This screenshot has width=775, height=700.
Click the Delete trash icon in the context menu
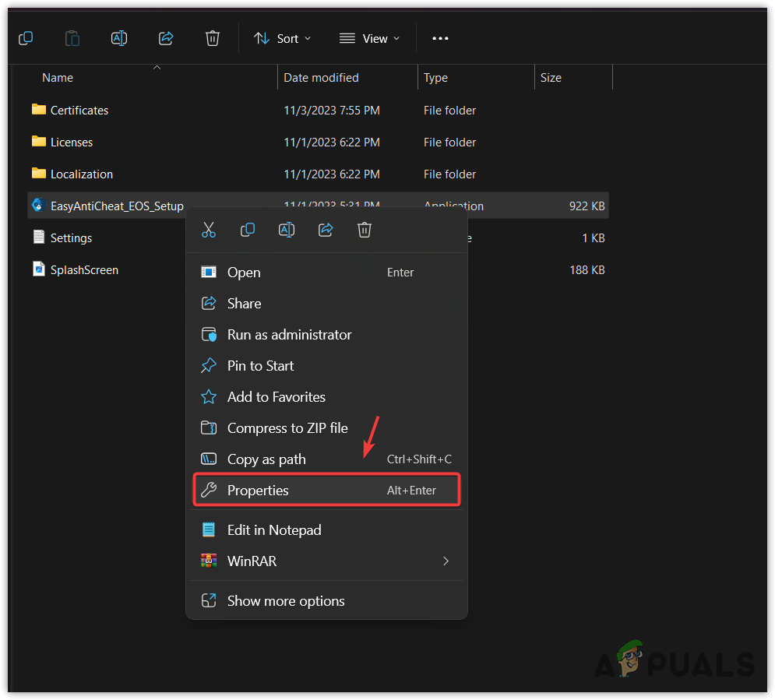point(365,230)
